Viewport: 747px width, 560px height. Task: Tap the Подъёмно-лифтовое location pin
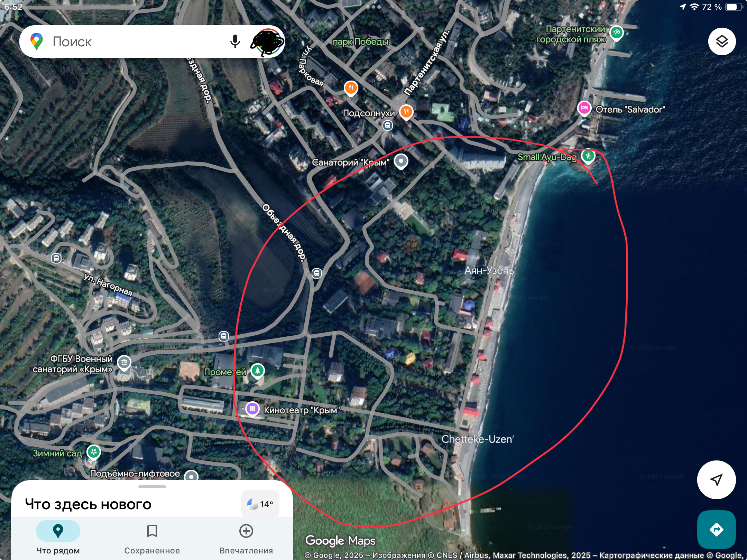(191, 476)
